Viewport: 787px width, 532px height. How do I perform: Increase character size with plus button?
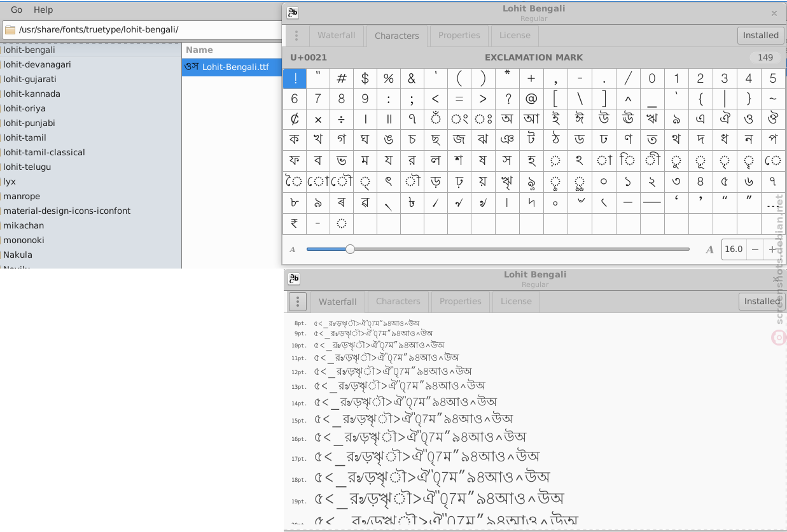[772, 249]
